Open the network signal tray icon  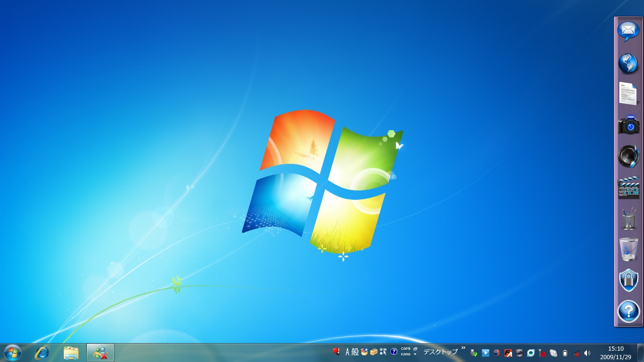576,353
